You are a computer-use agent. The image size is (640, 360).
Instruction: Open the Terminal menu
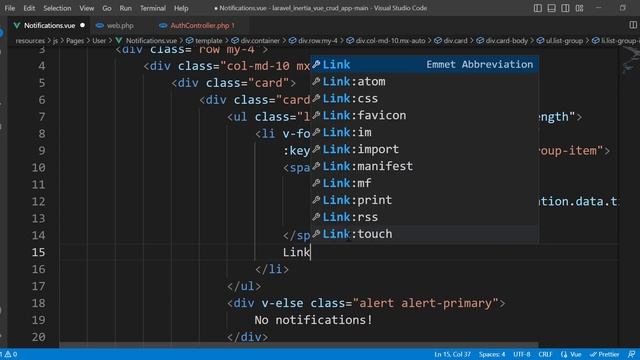point(153,8)
